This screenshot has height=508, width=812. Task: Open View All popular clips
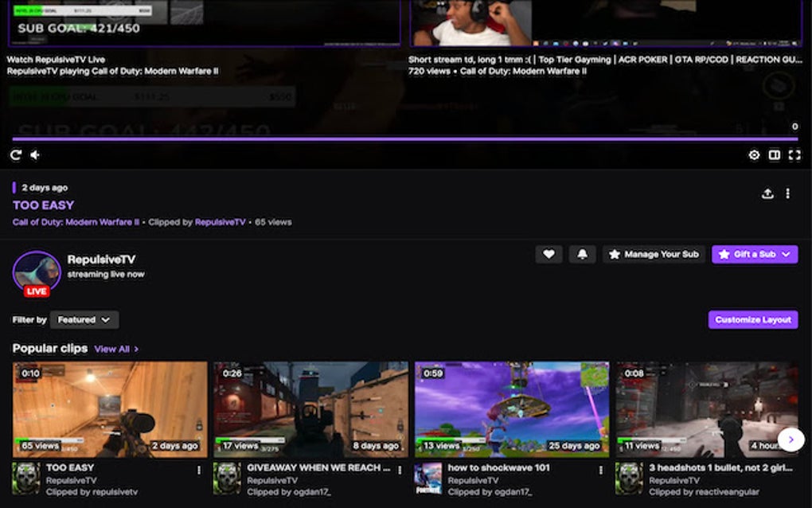[x=115, y=349]
